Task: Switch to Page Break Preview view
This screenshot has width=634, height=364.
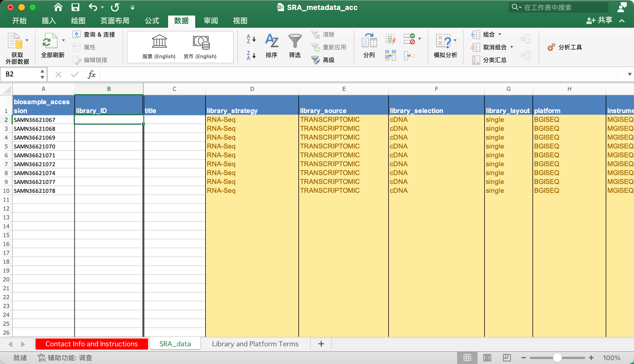Action: click(x=507, y=358)
